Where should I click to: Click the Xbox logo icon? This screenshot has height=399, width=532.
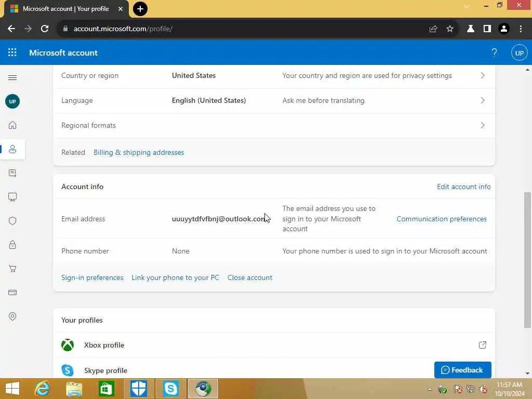(68, 345)
